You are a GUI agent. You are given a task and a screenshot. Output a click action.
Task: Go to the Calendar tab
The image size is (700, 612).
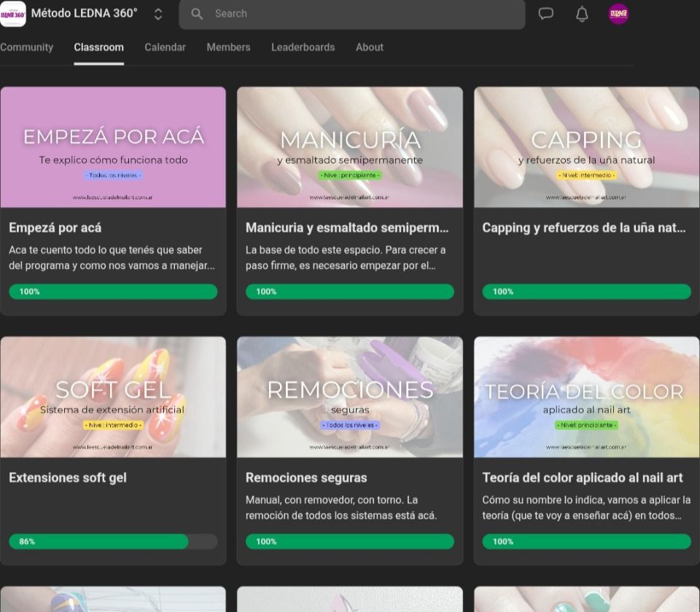coord(165,47)
